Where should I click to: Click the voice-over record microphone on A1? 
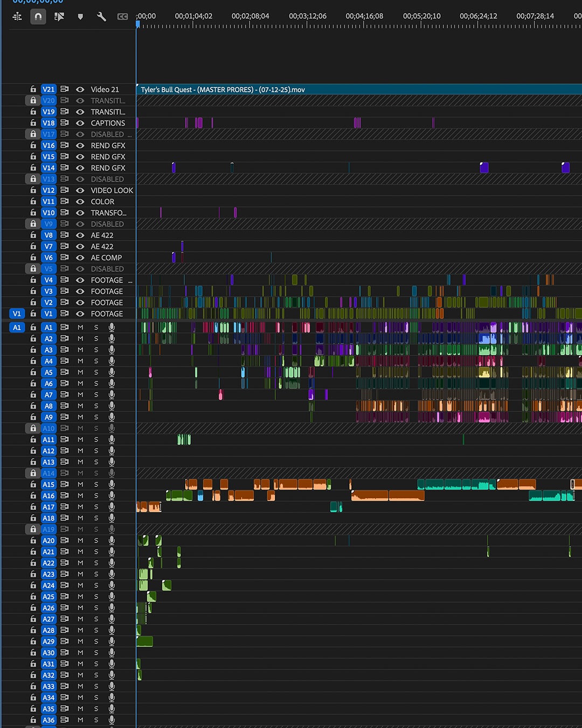112,327
